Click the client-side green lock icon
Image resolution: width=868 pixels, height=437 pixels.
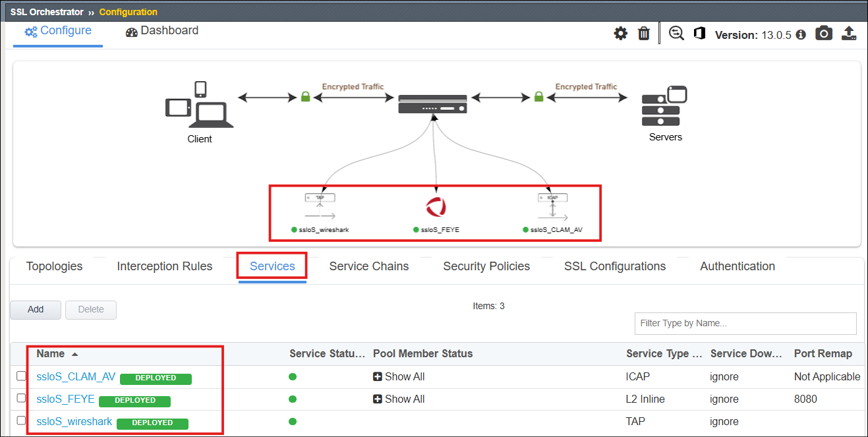pos(305,97)
